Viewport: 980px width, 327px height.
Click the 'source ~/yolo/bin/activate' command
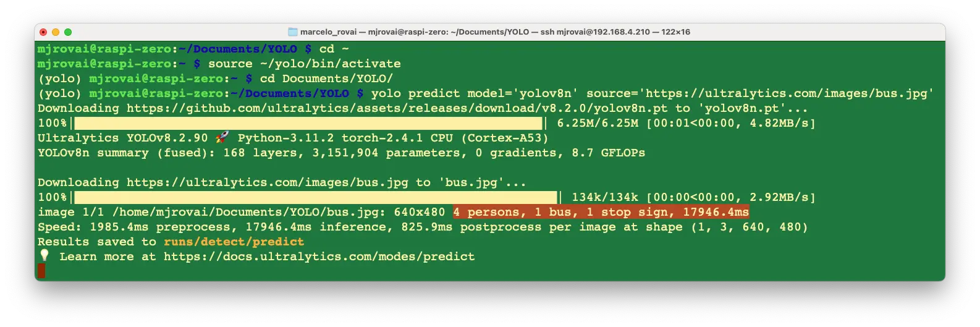pyautogui.click(x=304, y=64)
